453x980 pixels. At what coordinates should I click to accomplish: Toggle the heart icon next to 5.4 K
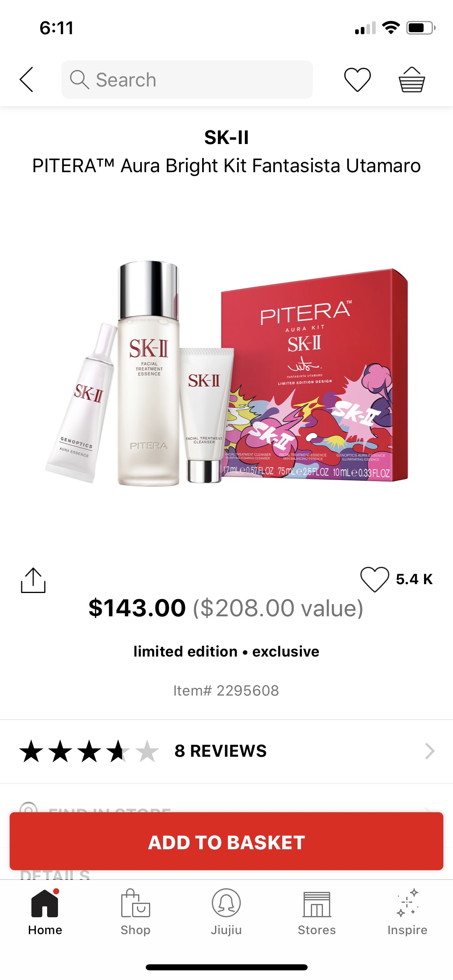pyautogui.click(x=374, y=579)
